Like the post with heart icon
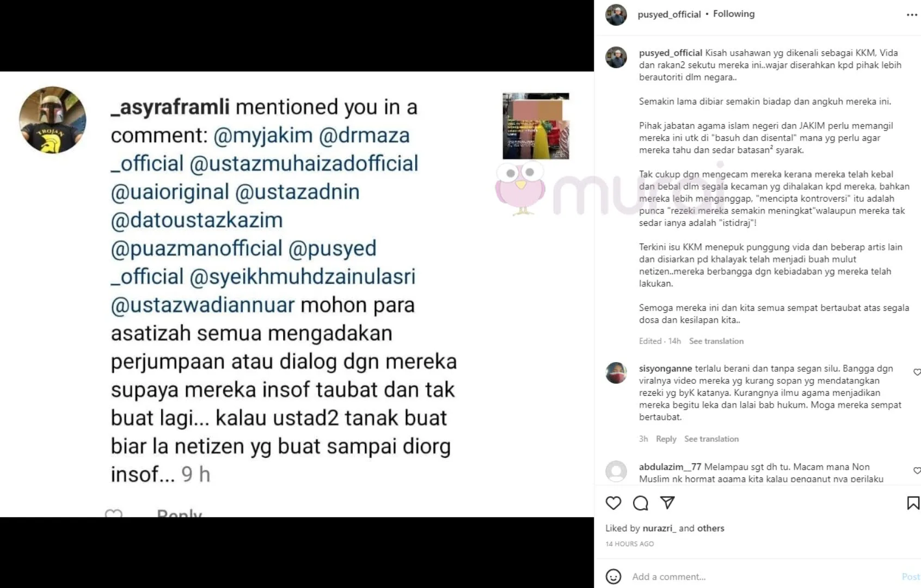The image size is (921, 588). [x=613, y=503]
